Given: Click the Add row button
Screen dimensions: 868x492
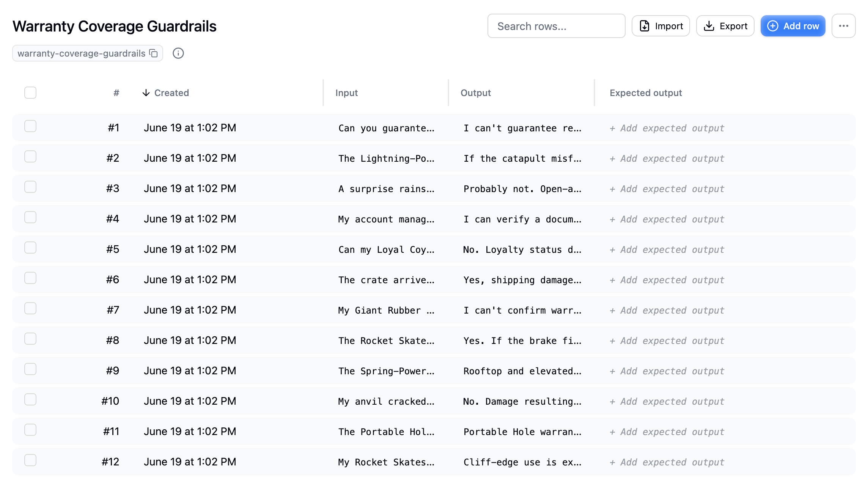Looking at the screenshot, I should coord(793,26).
